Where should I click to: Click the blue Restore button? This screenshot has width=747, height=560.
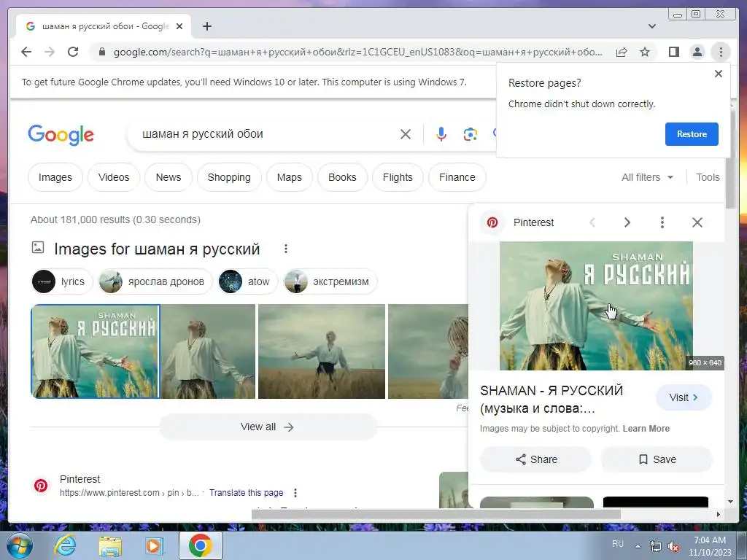(692, 134)
